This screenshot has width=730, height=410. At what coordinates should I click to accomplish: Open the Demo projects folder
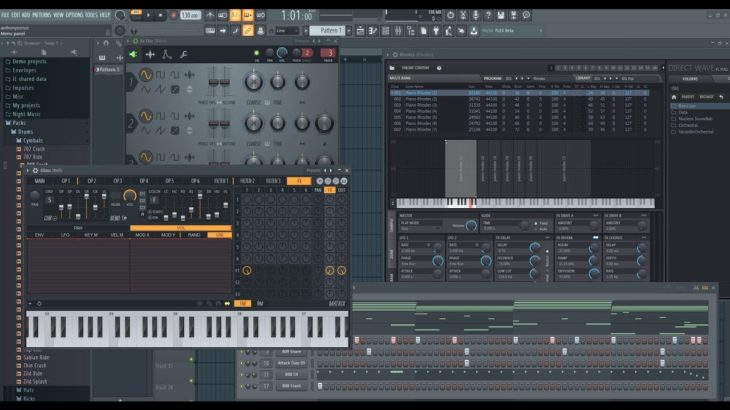[x=29, y=61]
